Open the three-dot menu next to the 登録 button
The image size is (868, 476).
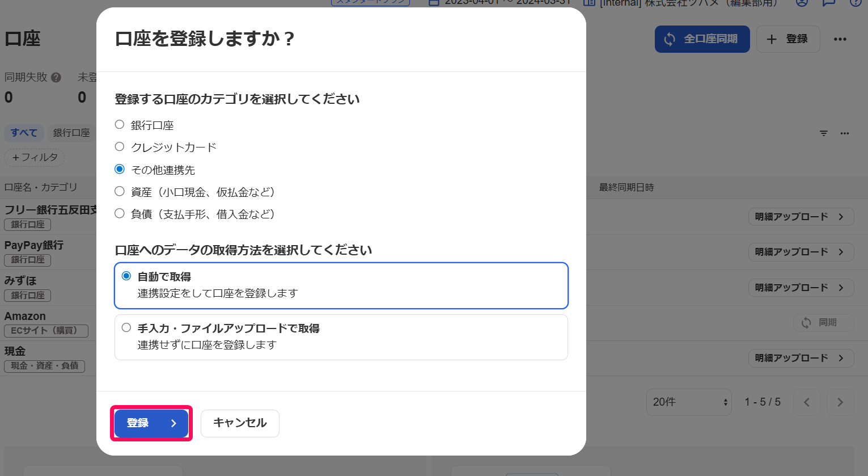tap(840, 39)
